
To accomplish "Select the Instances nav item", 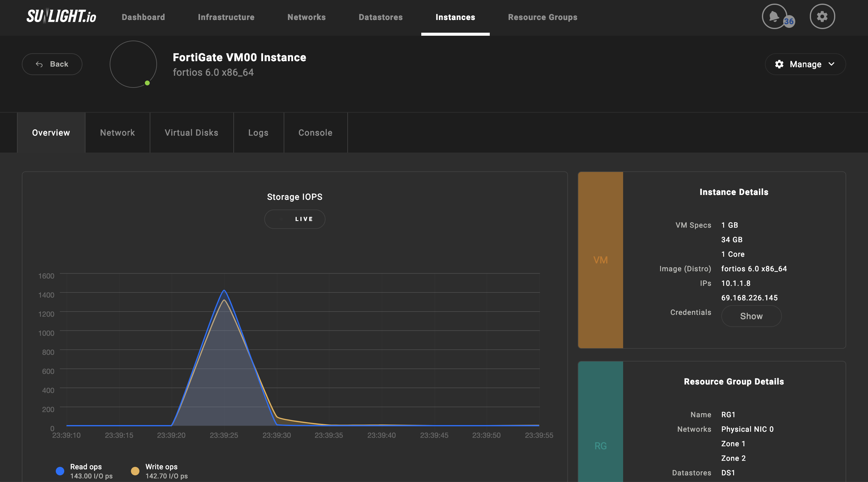I will click(x=455, y=17).
